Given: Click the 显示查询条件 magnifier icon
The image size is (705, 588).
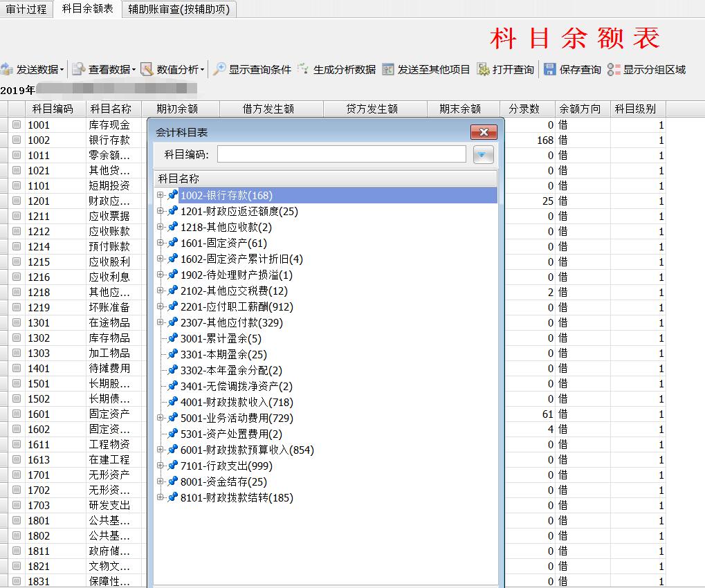Looking at the screenshot, I should click(219, 69).
